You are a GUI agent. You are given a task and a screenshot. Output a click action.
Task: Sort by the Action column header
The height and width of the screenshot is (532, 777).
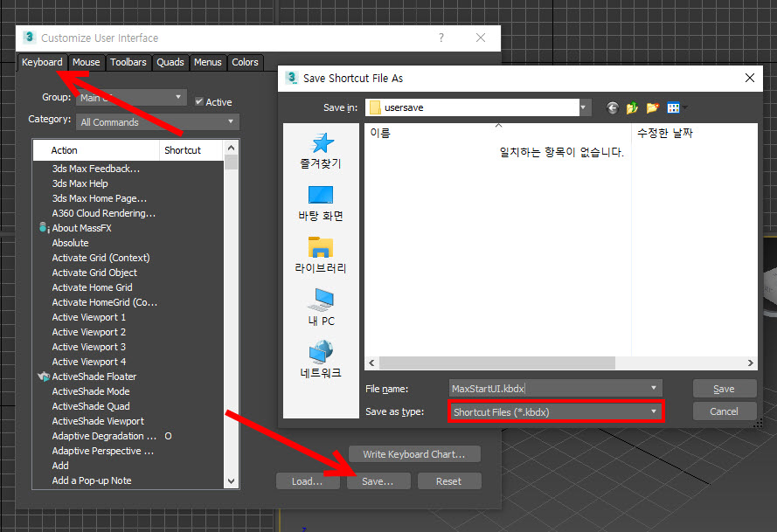pos(97,150)
